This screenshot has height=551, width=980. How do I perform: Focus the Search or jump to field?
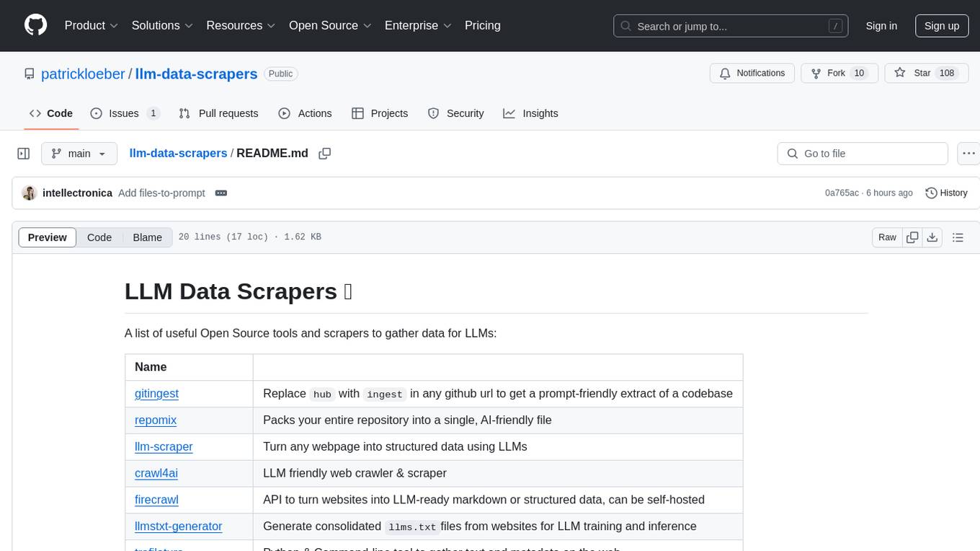(x=729, y=26)
